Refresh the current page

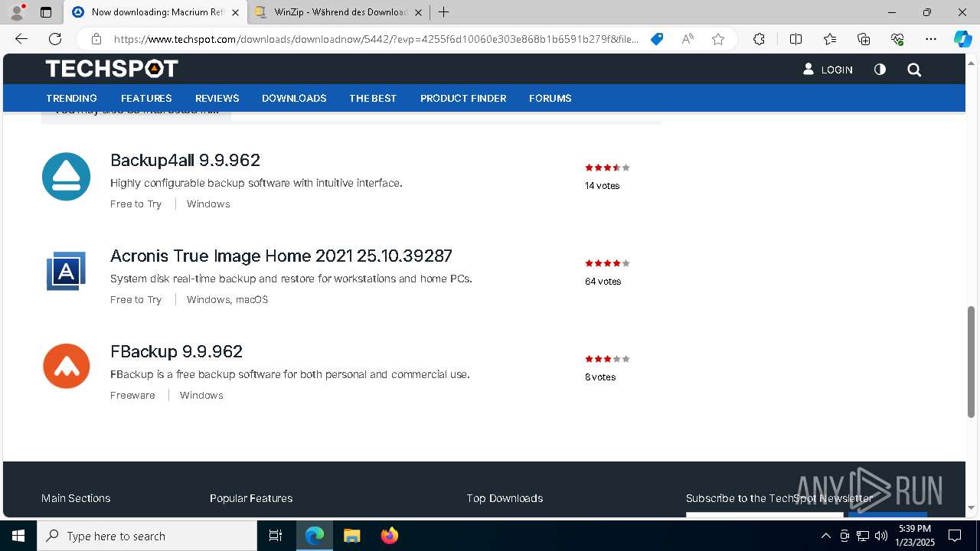point(55,39)
